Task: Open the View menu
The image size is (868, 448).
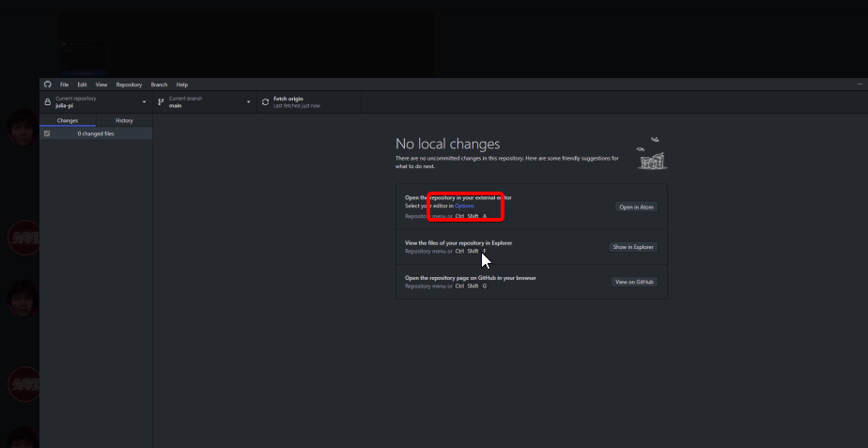Action: pos(101,85)
